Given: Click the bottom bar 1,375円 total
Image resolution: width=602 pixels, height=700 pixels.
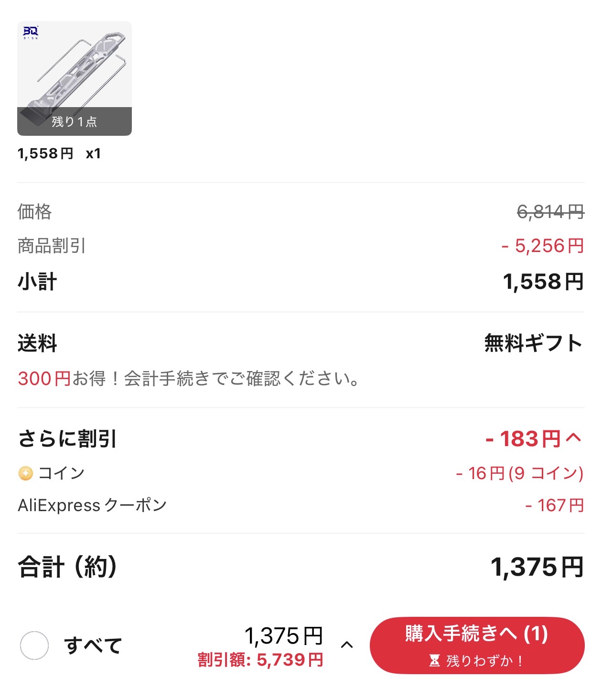Looking at the screenshot, I should (284, 636).
